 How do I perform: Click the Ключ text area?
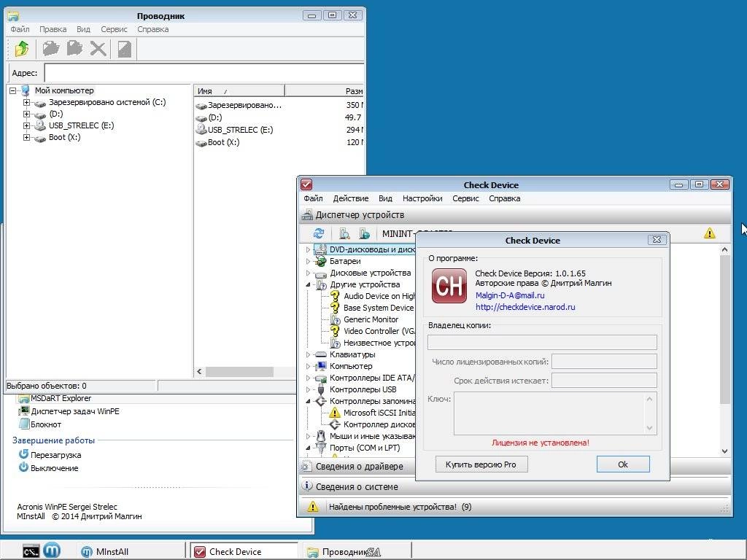[x=555, y=413]
